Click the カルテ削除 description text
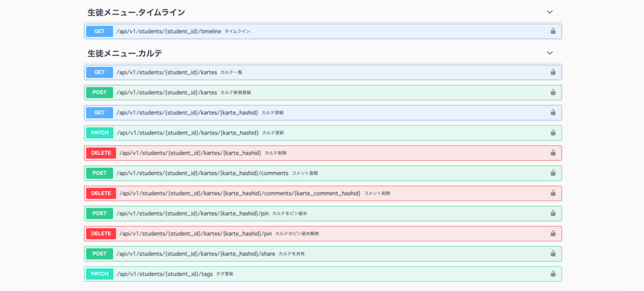The image size is (644, 291). 276,153
